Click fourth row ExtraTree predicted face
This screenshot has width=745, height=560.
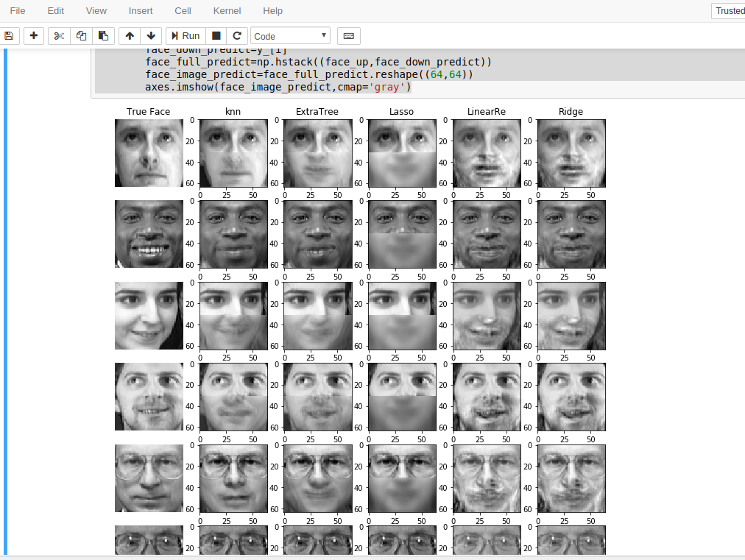pyautogui.click(x=318, y=397)
